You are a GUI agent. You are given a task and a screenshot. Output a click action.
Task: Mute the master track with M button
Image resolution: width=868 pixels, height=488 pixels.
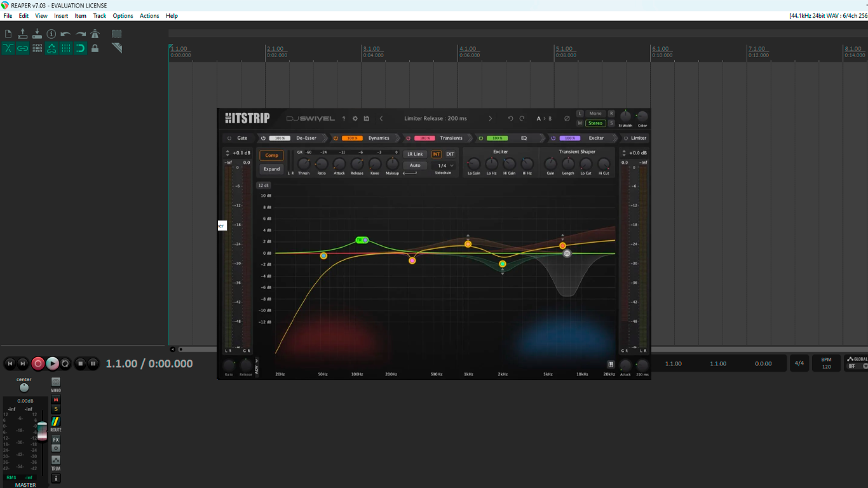pyautogui.click(x=56, y=400)
